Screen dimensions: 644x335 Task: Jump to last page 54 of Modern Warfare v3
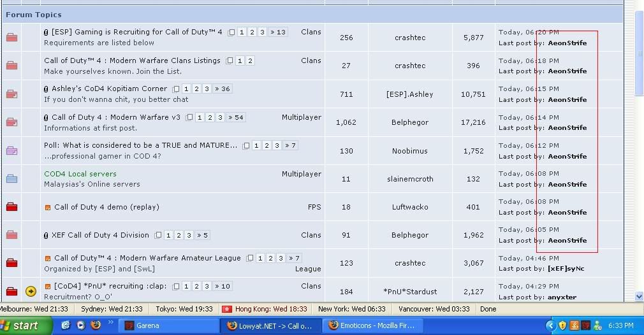[236, 118]
